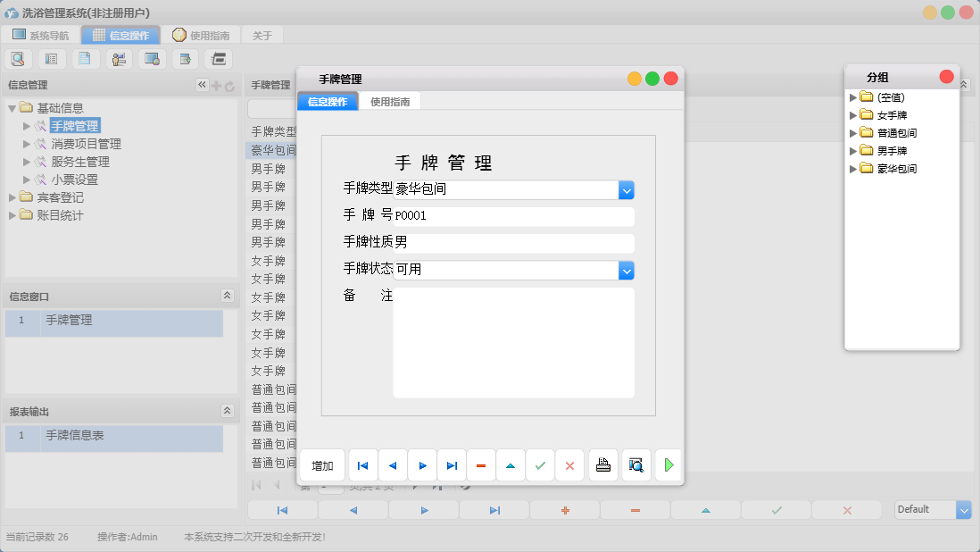Cancel edits with red X icon
This screenshot has height=552, width=980.
(569, 464)
